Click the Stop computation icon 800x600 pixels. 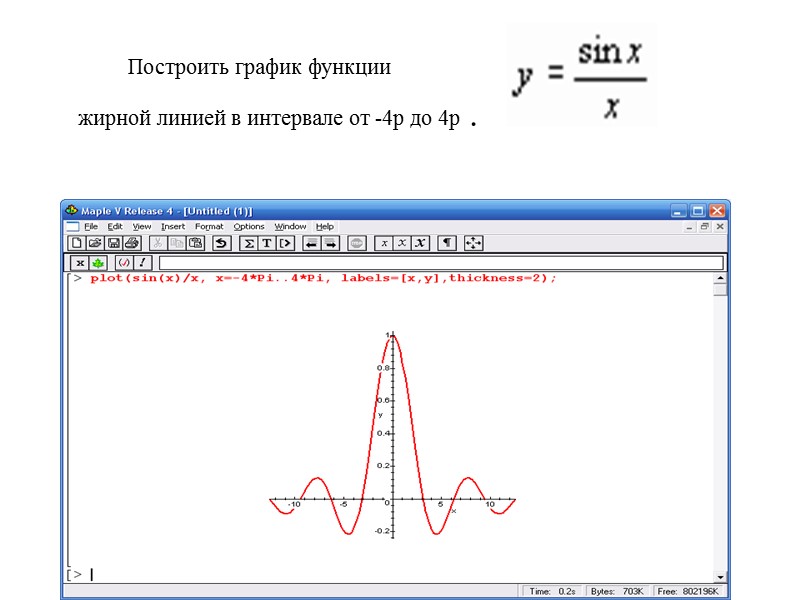tap(357, 243)
